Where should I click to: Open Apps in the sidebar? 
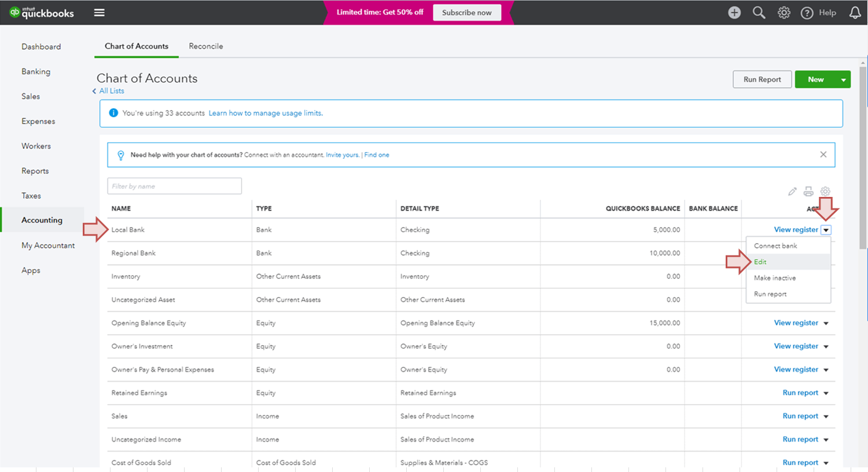pos(31,270)
